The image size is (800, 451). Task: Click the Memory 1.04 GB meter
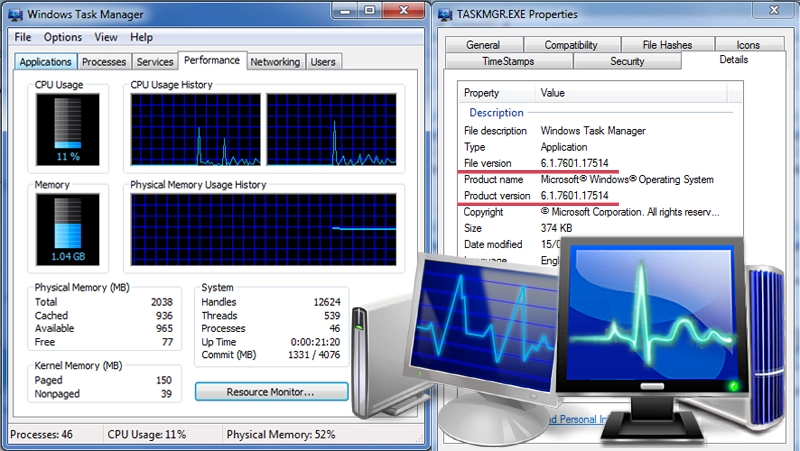coord(68,230)
